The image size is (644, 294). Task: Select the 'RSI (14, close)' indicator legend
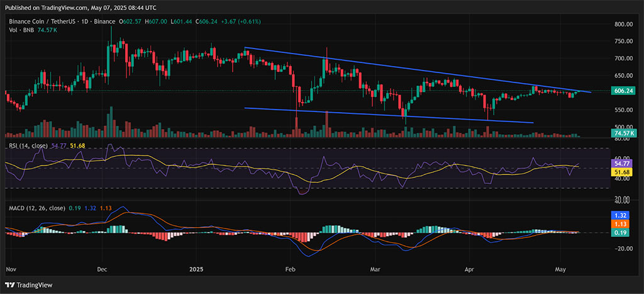pyautogui.click(x=28, y=145)
